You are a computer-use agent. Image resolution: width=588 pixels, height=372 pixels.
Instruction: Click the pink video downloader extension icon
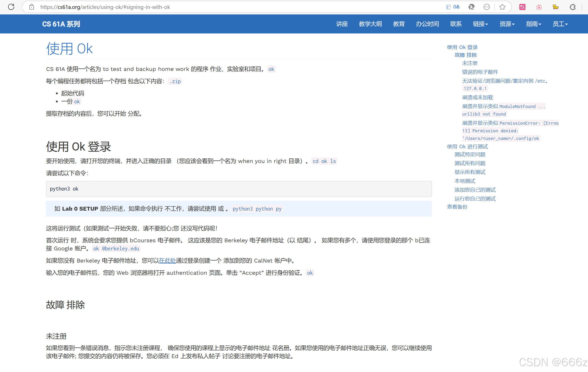click(x=539, y=7)
